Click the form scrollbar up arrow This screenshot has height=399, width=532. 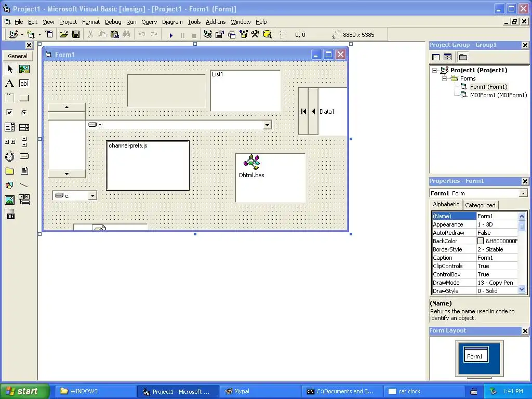coord(66,107)
